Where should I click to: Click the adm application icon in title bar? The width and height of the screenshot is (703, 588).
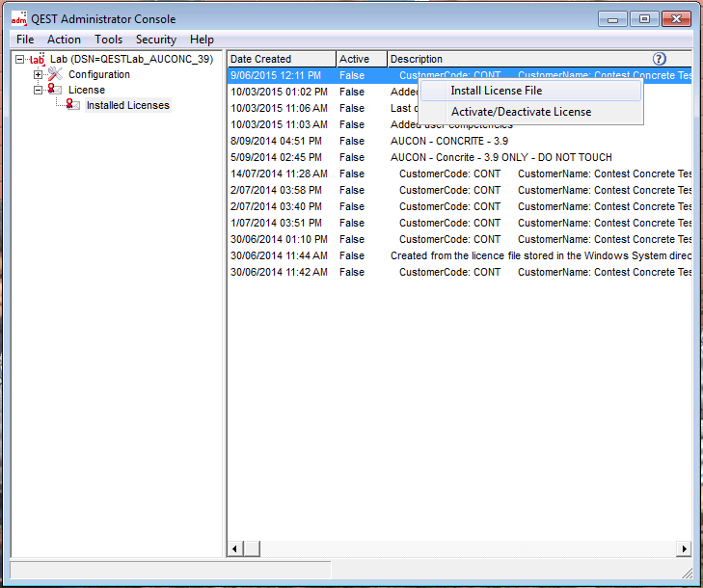(18, 19)
